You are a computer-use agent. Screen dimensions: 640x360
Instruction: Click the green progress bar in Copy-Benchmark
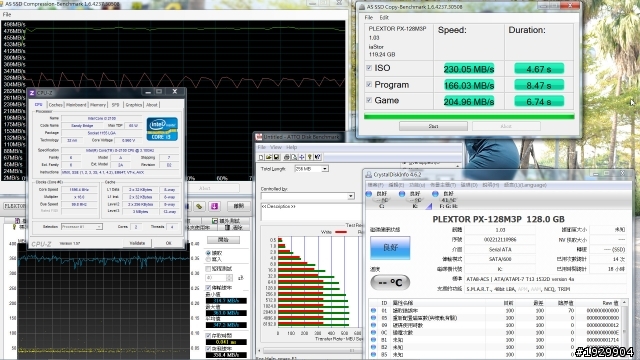click(x=469, y=116)
